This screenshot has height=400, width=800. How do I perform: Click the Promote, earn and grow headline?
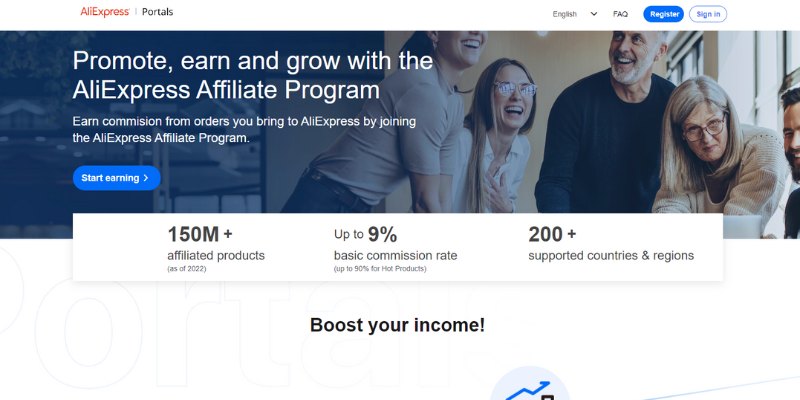tap(253, 76)
